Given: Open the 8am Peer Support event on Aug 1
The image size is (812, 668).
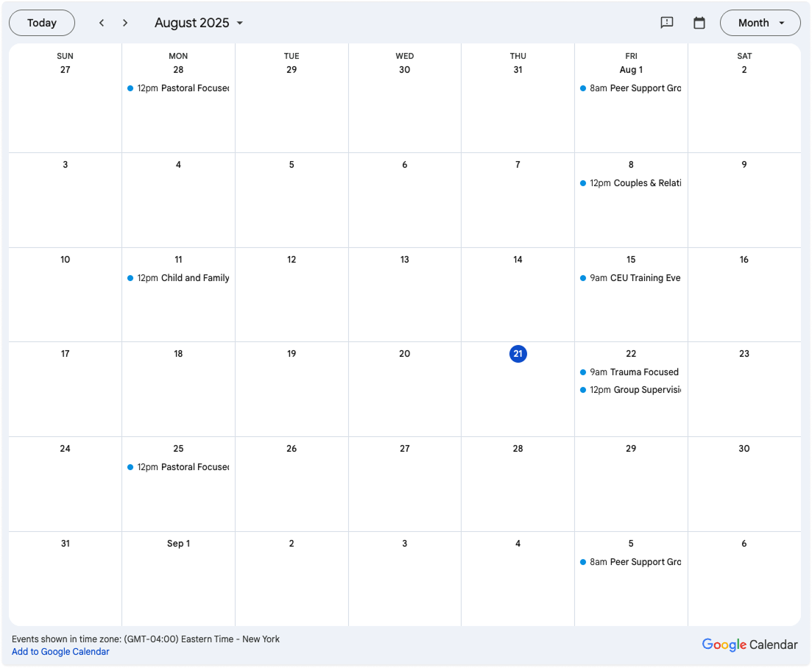Looking at the screenshot, I should pyautogui.click(x=631, y=88).
